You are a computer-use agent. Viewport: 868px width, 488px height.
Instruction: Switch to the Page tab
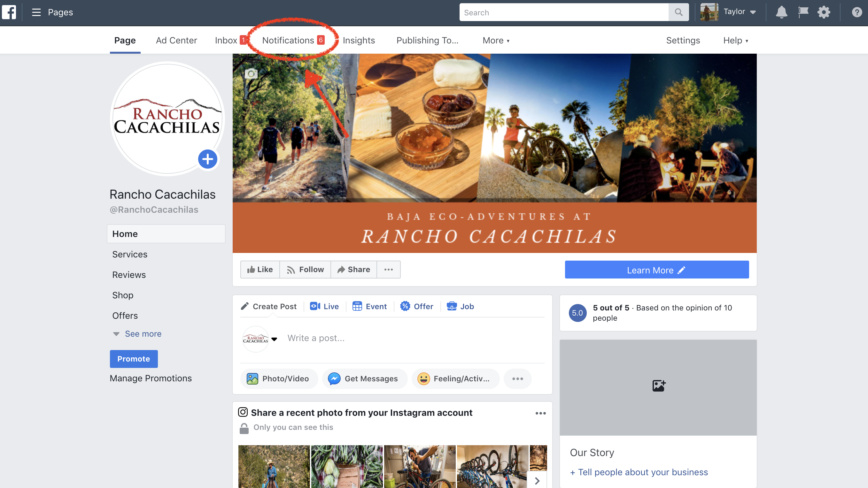[x=125, y=41]
